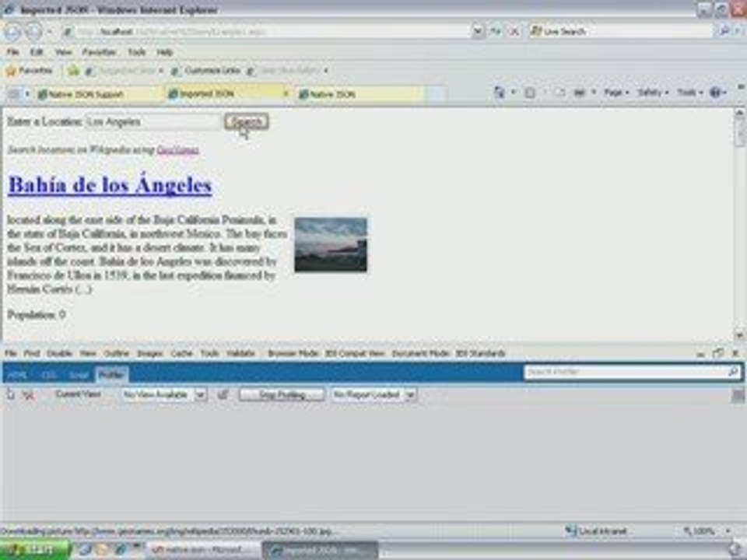
Task: Switch to the Native JSON tab
Action: click(359, 94)
